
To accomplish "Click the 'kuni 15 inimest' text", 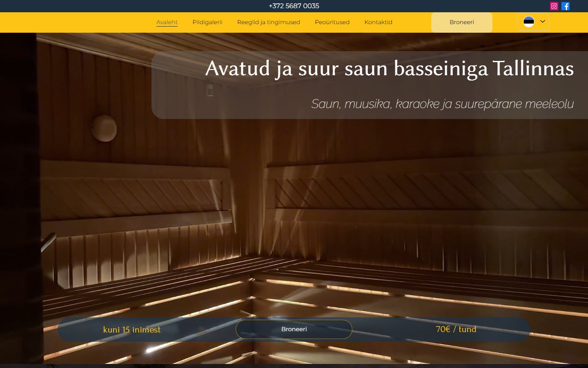I will (x=132, y=330).
